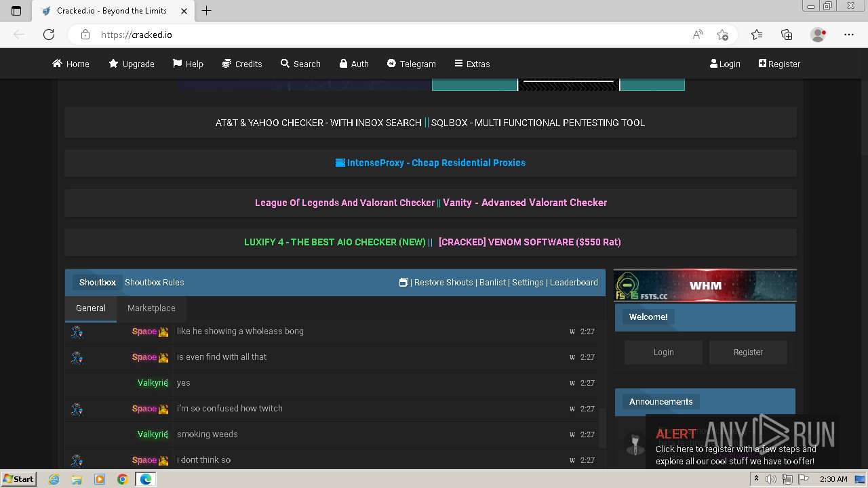Open Spaoe's profile on 'wholeass bong' message
868x488 pixels.
pyautogui.click(x=144, y=331)
